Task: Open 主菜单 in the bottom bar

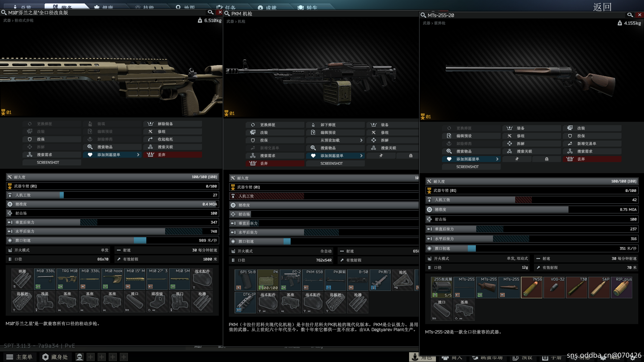Action: click(20, 357)
